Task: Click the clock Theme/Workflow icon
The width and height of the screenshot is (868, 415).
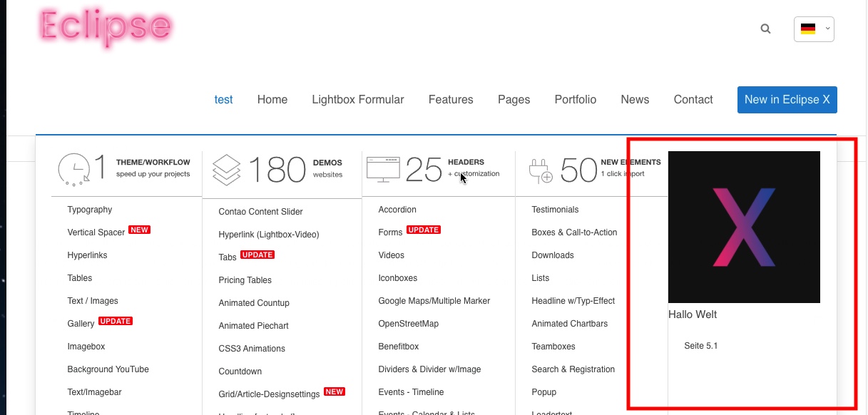Action: click(x=74, y=170)
